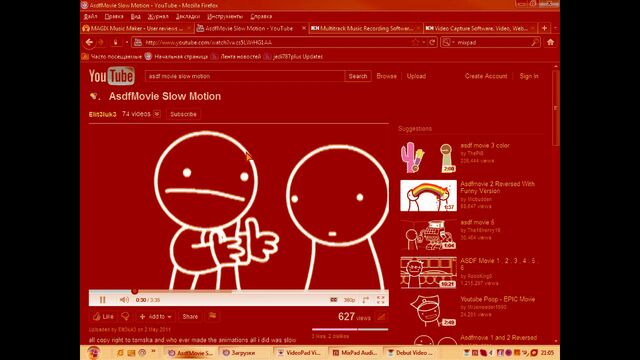The image size is (640, 360).
Task: Like the video with the Like button
Action: (x=103, y=316)
